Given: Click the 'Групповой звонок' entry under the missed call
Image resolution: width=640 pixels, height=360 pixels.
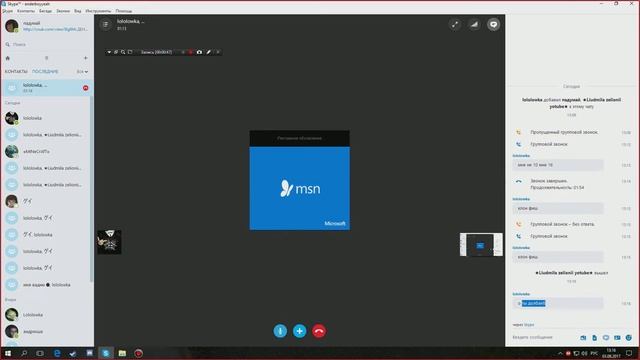Looking at the screenshot, I should (x=549, y=144).
